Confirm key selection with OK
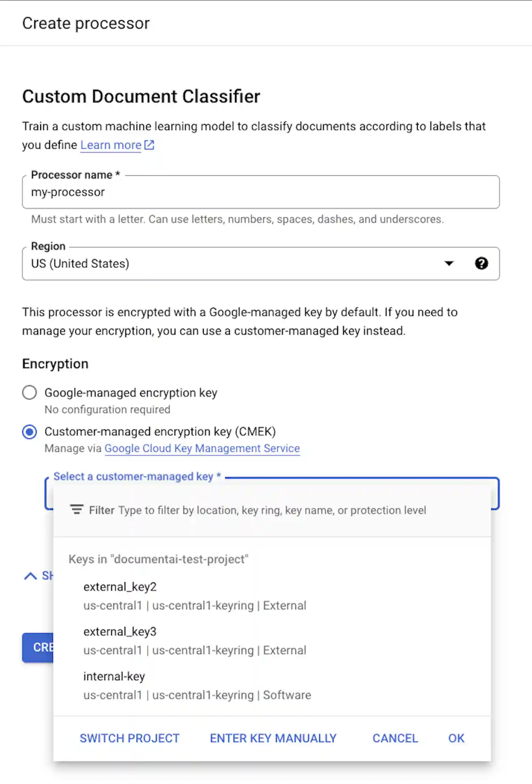Screen dimensions: 532x784 tap(456, 738)
